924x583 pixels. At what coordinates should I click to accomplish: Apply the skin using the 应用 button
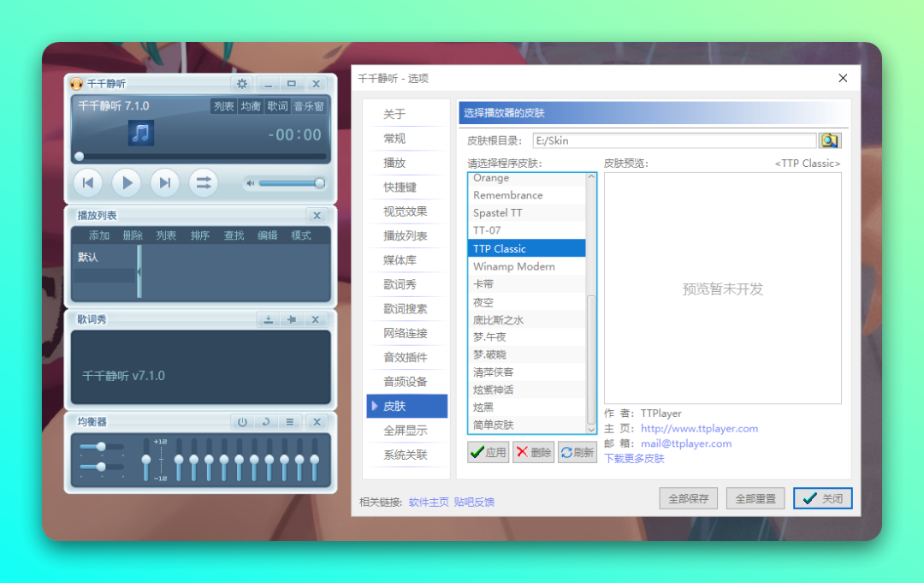(487, 452)
